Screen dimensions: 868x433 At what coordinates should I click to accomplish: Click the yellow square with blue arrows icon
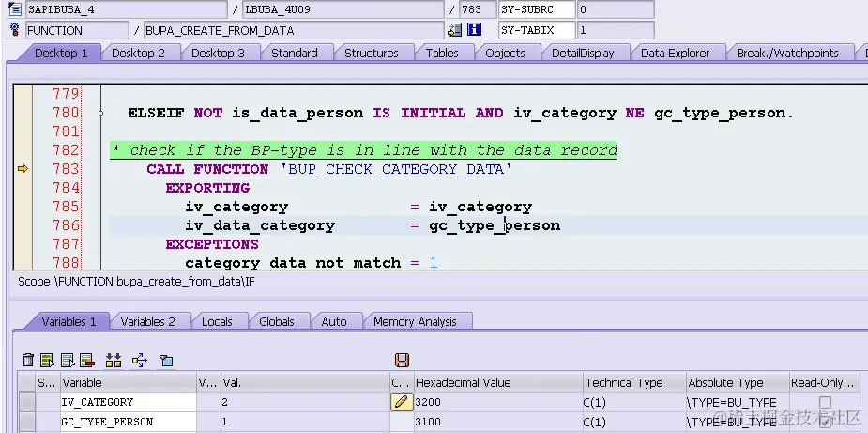coord(140,361)
